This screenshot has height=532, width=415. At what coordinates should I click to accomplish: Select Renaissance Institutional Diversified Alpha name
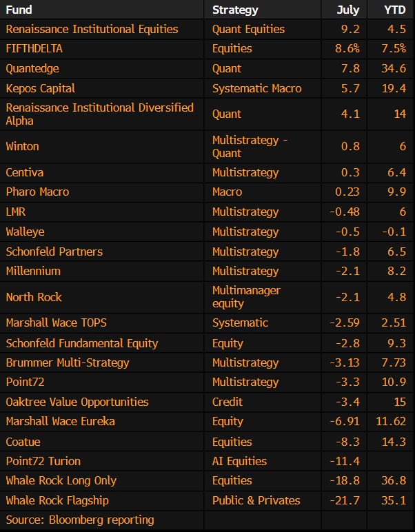[x=100, y=114]
